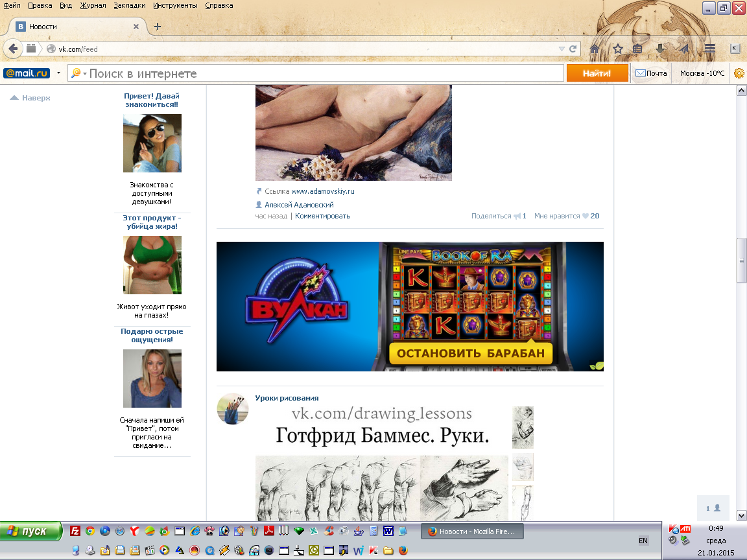Open the VK friends online counter
The width and height of the screenshot is (747, 560).
tap(713, 508)
